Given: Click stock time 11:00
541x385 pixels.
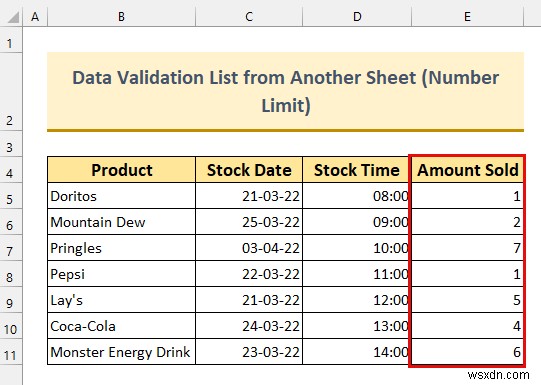Looking at the screenshot, I should pyautogui.click(x=357, y=274).
